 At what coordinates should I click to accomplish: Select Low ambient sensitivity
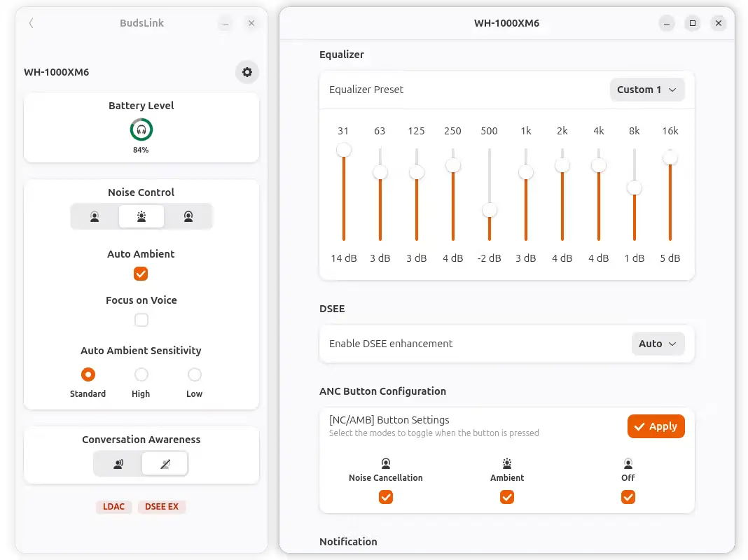pyautogui.click(x=194, y=374)
